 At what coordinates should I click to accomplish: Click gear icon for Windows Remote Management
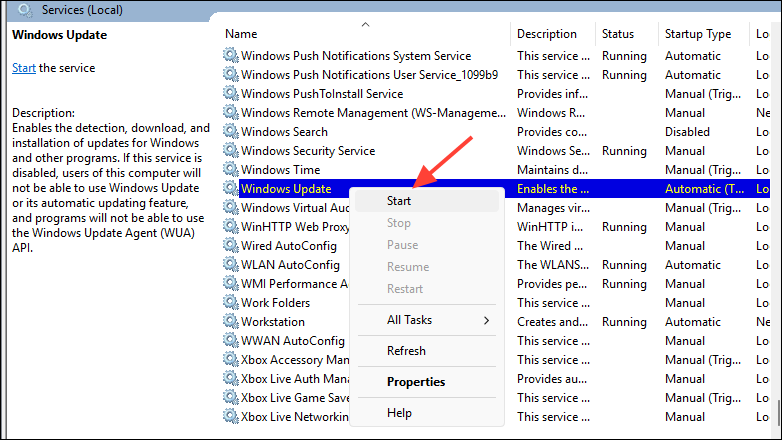230,112
